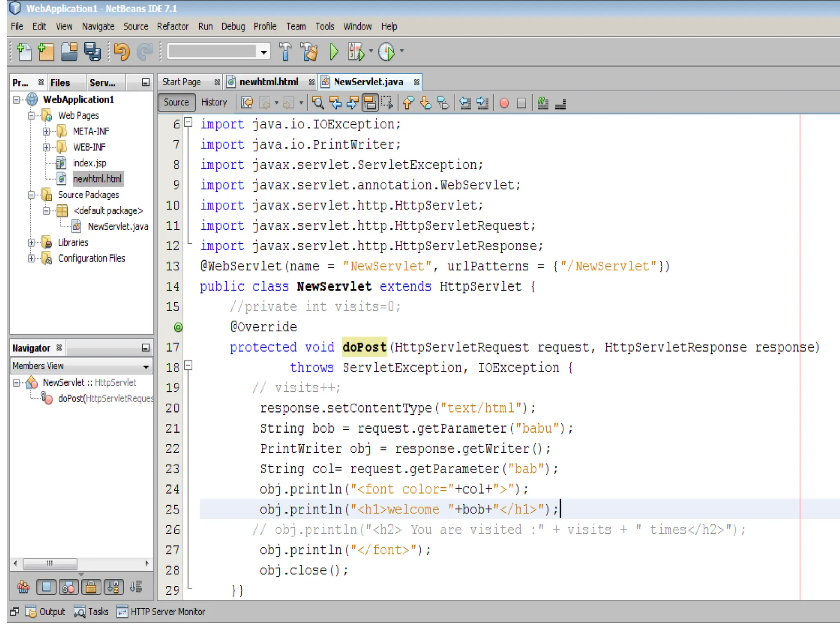Click the New Project icon
The image size is (840, 630).
46,52
